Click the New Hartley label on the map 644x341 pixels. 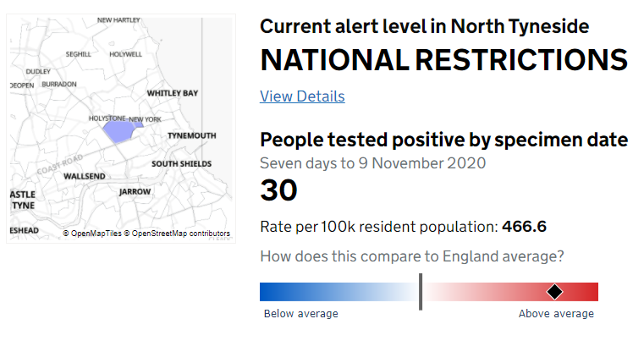point(118,19)
